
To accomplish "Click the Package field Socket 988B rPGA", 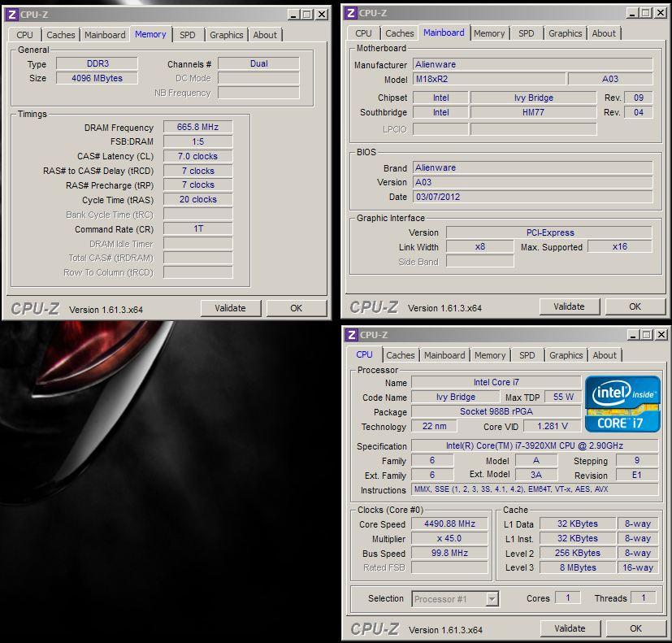I will pos(496,411).
